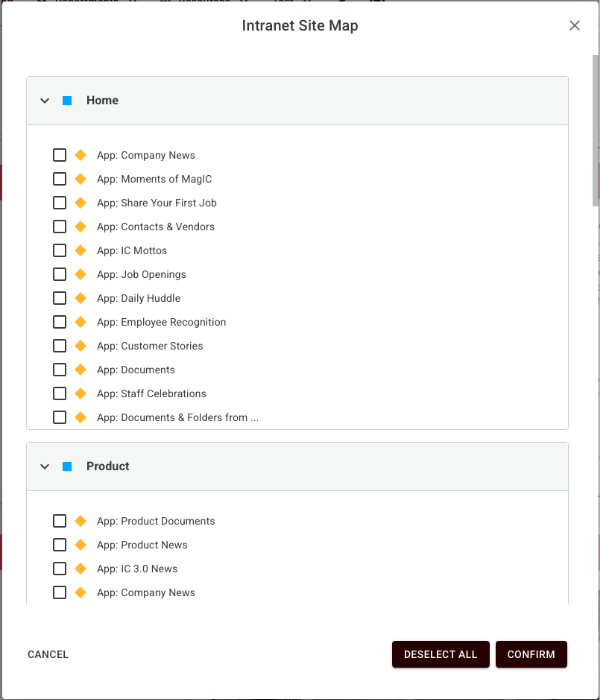
Task: Click the blue square icon beside Home
Action: [x=67, y=101]
